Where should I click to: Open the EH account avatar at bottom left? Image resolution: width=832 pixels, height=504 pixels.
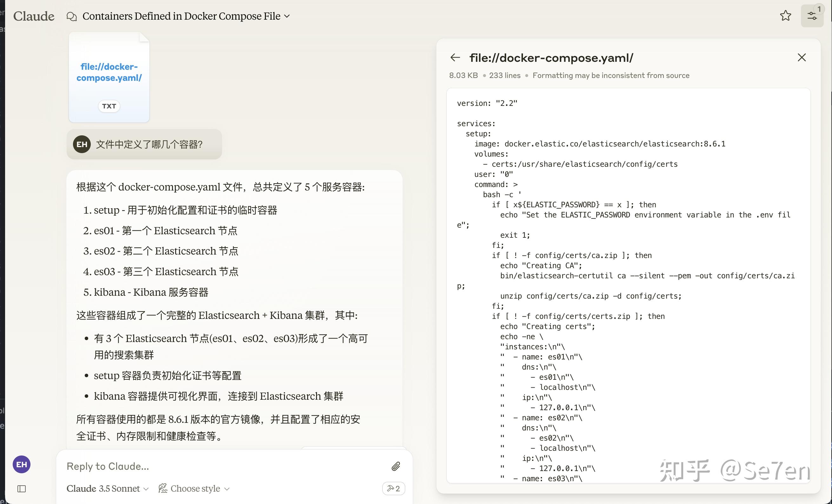[x=21, y=464]
